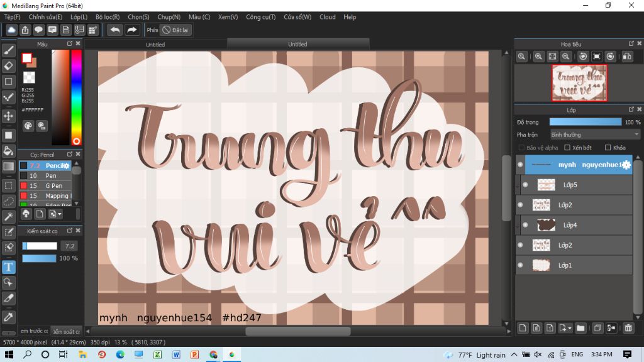644x362 pixels.
Task: Open the Windows Start menu
Action: 9,354
